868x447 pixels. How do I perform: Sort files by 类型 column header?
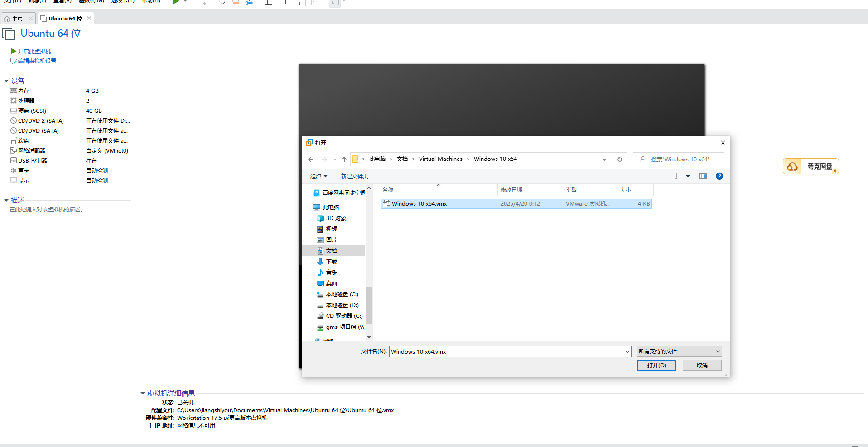[590, 190]
